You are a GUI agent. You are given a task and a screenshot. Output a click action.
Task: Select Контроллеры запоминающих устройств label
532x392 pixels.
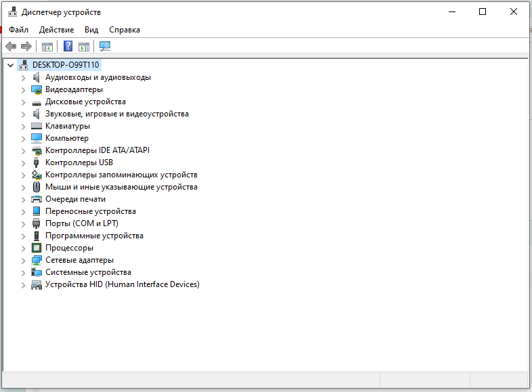(x=121, y=175)
